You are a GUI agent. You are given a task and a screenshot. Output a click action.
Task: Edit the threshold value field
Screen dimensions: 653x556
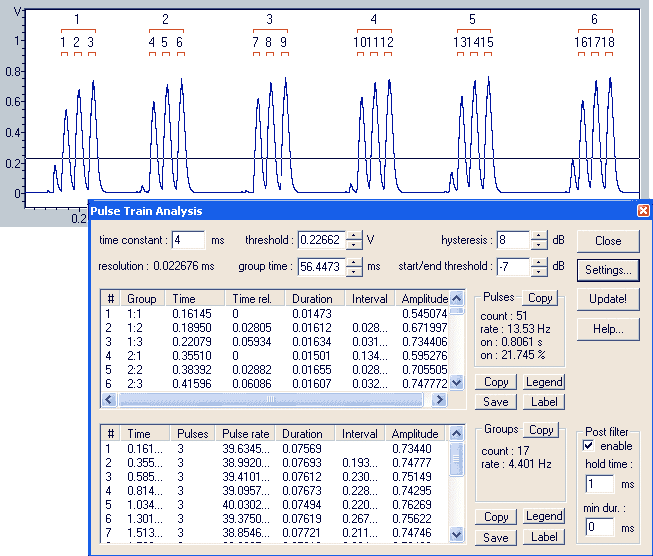coord(321,240)
